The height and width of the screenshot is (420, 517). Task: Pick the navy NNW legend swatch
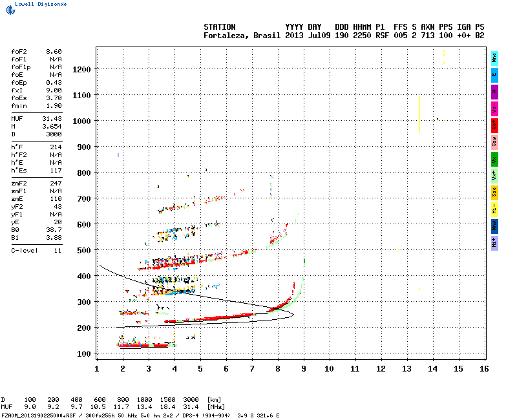click(494, 227)
